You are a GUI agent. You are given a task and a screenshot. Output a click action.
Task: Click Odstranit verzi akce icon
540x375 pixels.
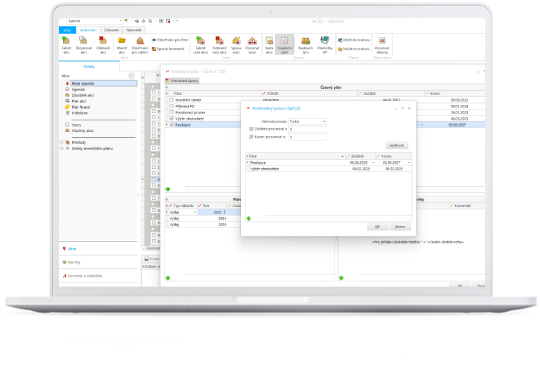pos(219,41)
